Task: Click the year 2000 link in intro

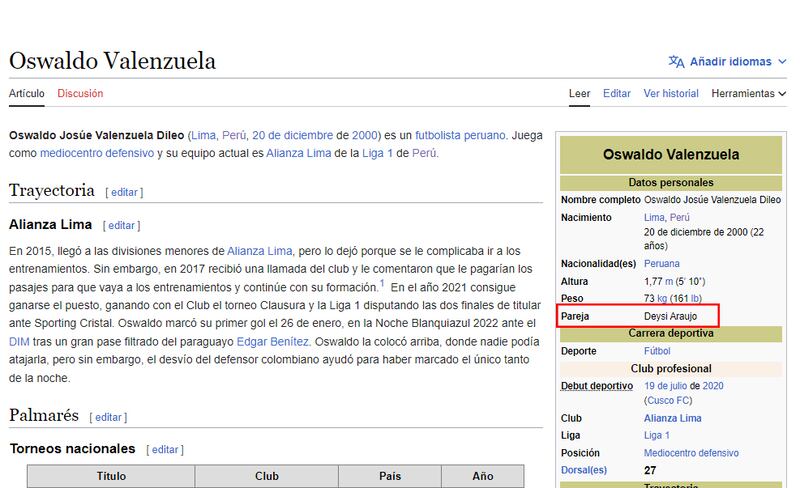Action: pyautogui.click(x=365, y=135)
